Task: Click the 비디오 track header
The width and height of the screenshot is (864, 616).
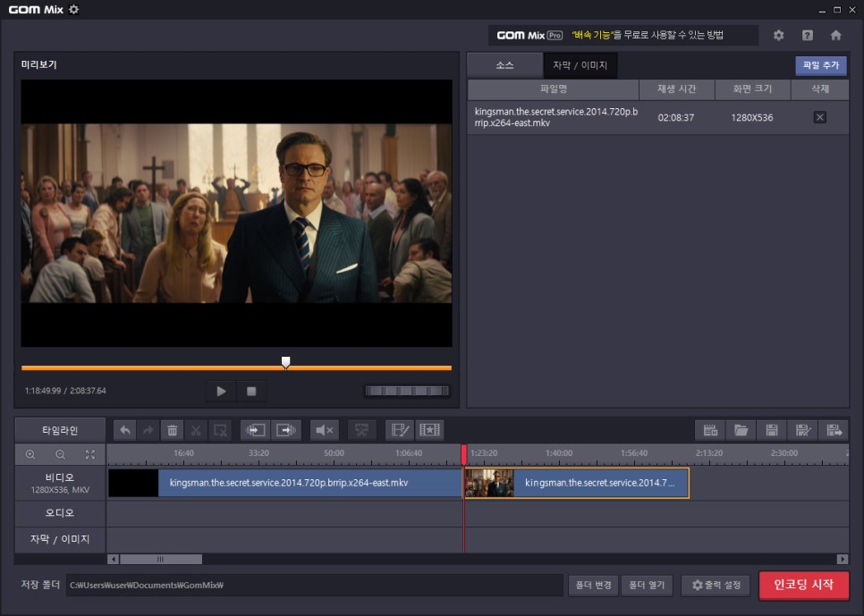Action: 60,483
